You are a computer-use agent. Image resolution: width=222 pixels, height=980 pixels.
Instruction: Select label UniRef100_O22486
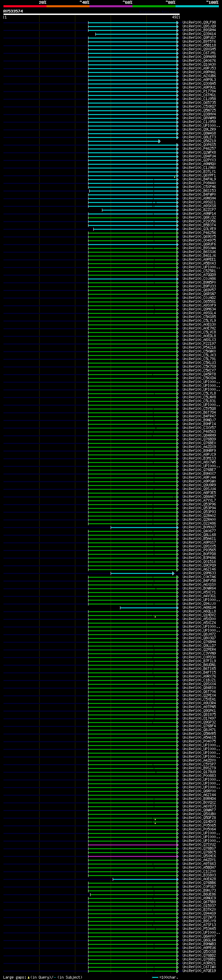pos(199,524)
